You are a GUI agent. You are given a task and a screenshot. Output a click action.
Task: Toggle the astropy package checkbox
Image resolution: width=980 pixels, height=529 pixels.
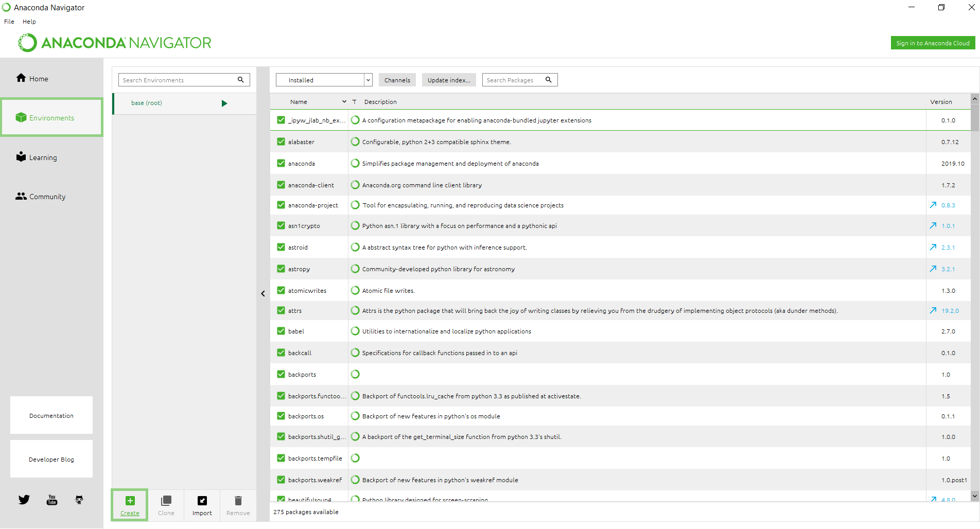(x=281, y=269)
